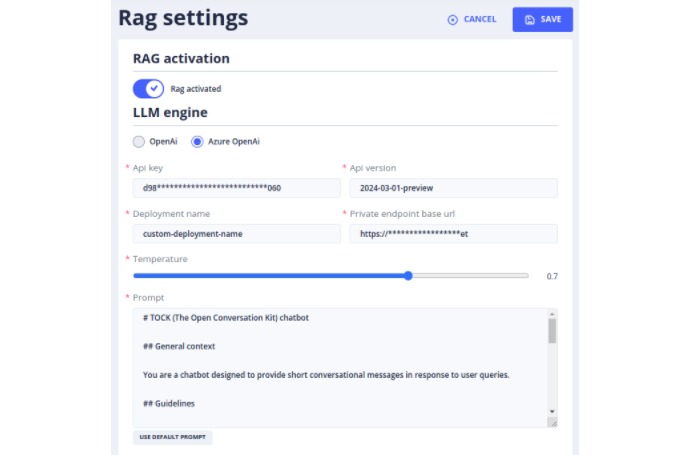Click Use Default Prompt button

click(172, 437)
